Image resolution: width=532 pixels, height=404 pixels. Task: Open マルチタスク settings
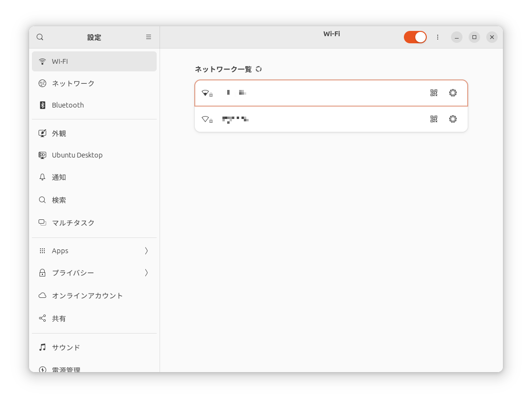click(94, 223)
